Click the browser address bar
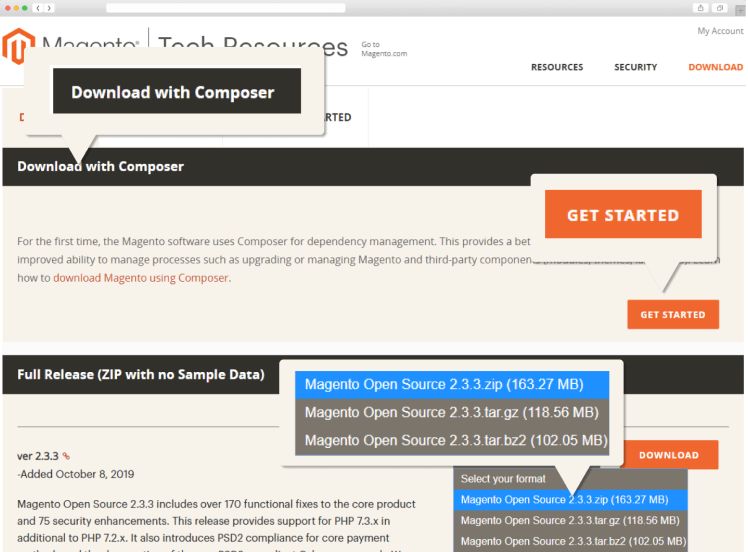 click(x=226, y=8)
